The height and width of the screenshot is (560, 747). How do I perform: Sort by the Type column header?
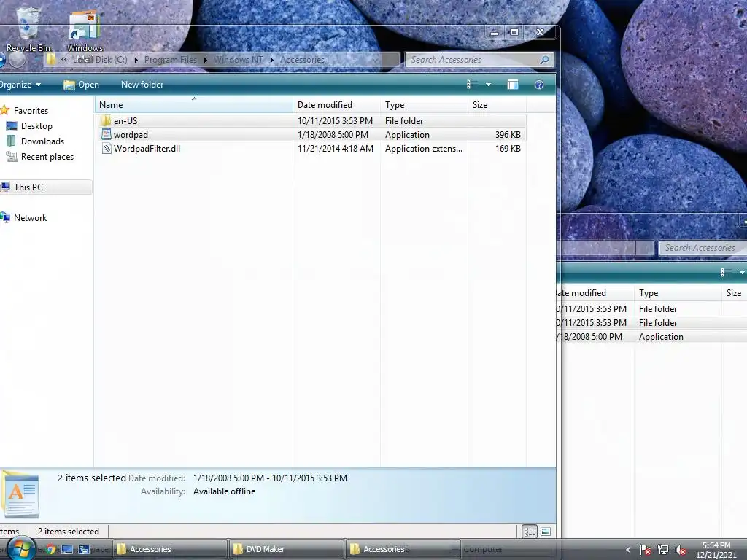pyautogui.click(x=424, y=105)
